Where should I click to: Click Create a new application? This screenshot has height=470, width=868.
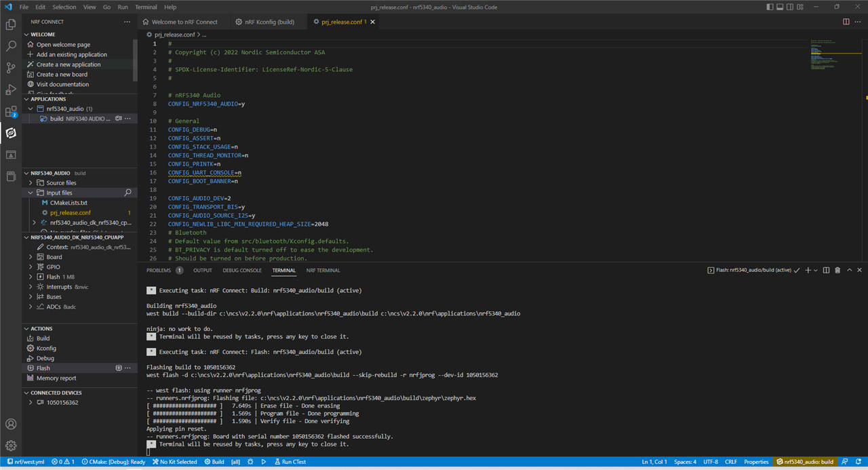point(68,64)
